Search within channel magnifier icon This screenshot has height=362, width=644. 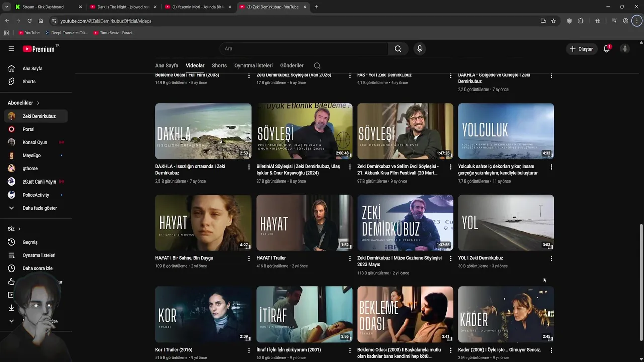point(317,66)
